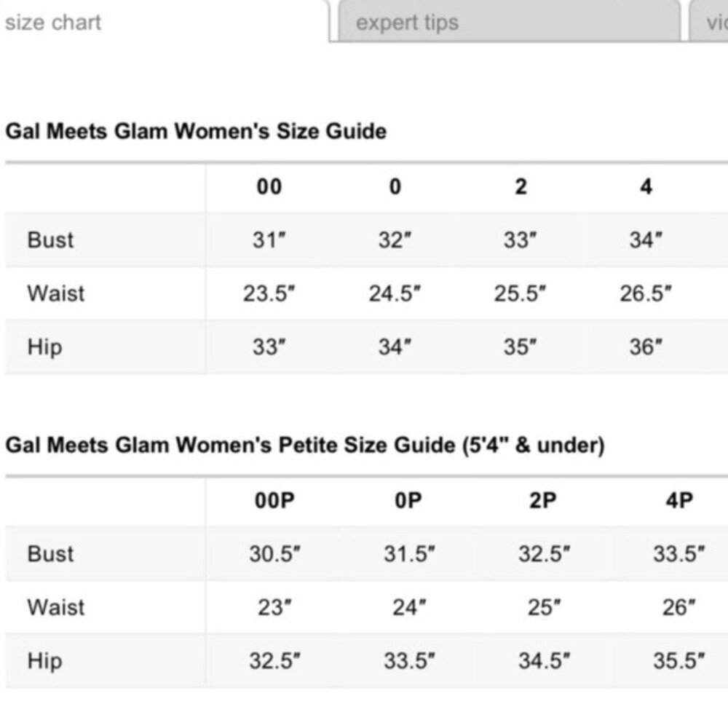This screenshot has height=728, width=728.
Task: Click the 35.5" petite hip value
Action: click(678, 661)
